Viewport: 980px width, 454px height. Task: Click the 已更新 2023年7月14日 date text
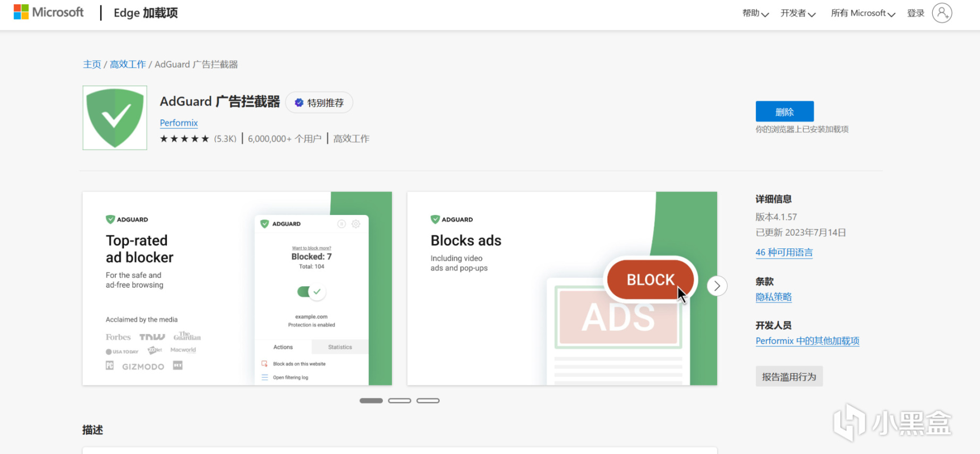point(801,233)
